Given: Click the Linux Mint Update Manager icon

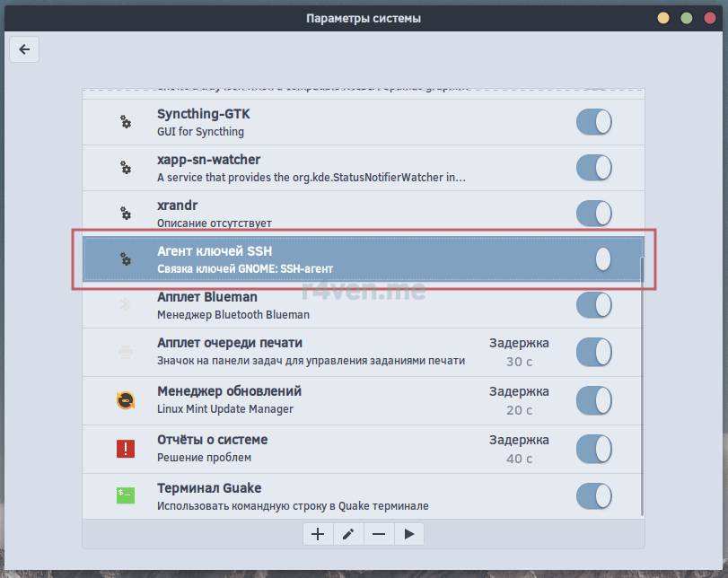Looking at the screenshot, I should point(126,399).
